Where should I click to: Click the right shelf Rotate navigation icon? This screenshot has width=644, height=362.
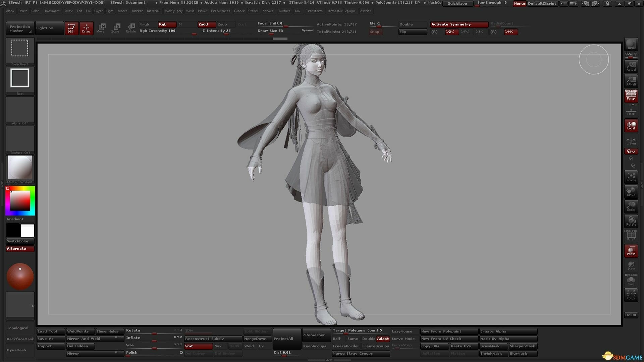click(x=631, y=221)
